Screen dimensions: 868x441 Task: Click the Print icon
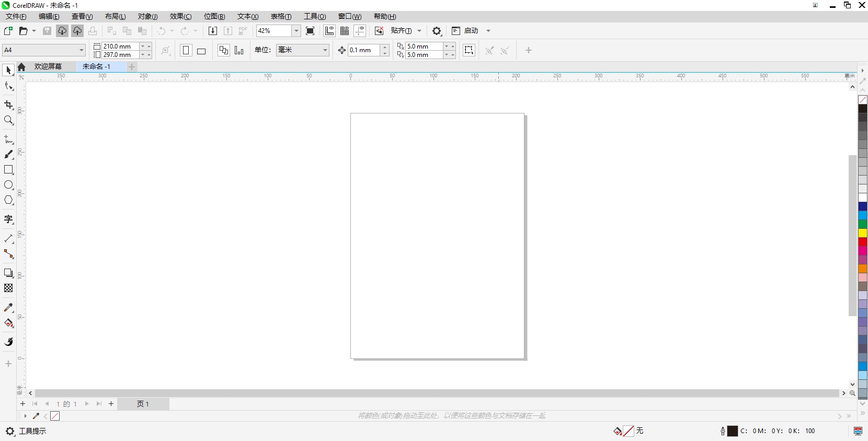coord(93,31)
